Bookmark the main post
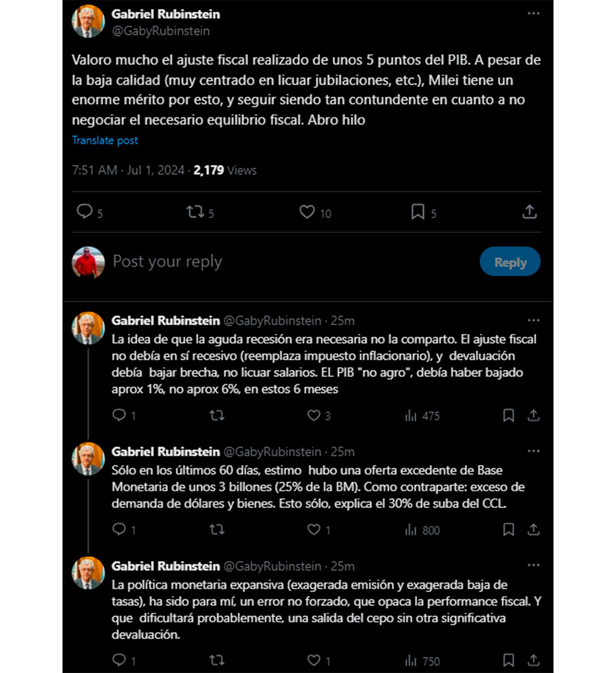The width and height of the screenshot is (616, 673). [418, 212]
